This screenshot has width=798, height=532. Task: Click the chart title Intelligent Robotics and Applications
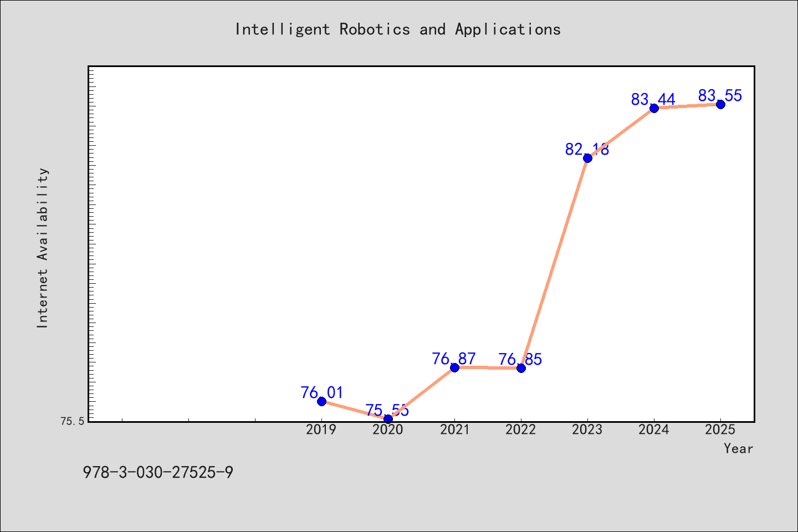398,29
